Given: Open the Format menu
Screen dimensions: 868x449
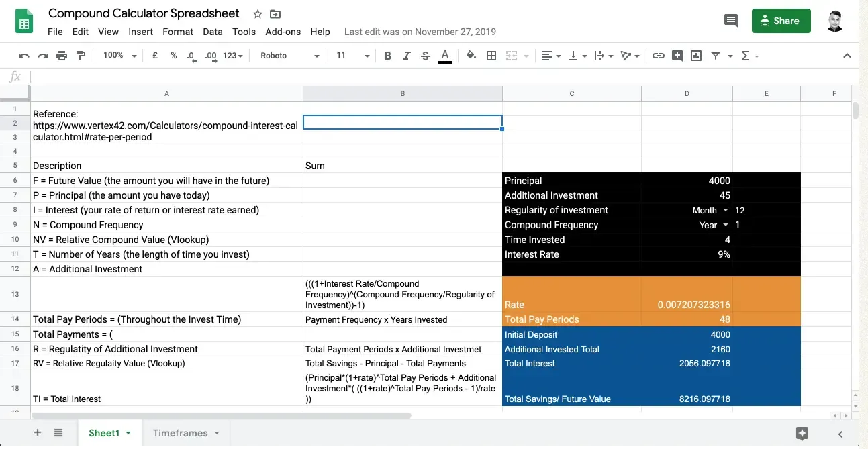Looking at the screenshot, I should 177,32.
